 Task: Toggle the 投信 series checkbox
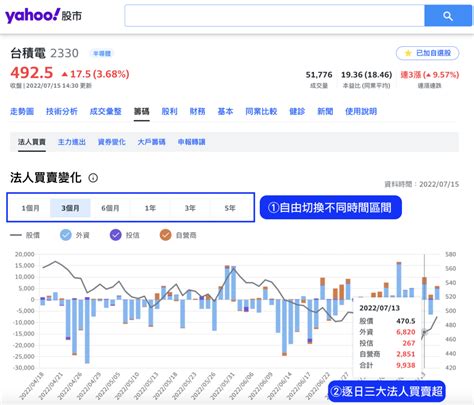click(x=116, y=235)
